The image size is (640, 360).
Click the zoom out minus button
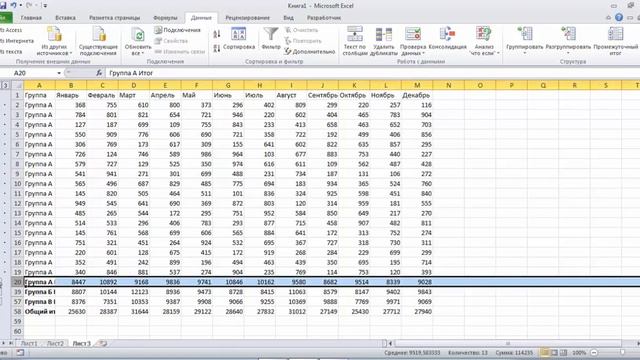(x=594, y=352)
